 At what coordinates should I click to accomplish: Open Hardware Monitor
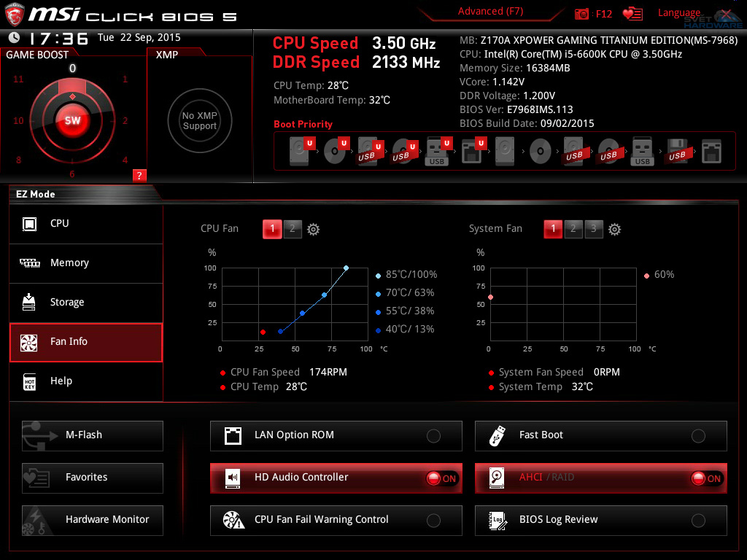pyautogui.click(x=92, y=520)
